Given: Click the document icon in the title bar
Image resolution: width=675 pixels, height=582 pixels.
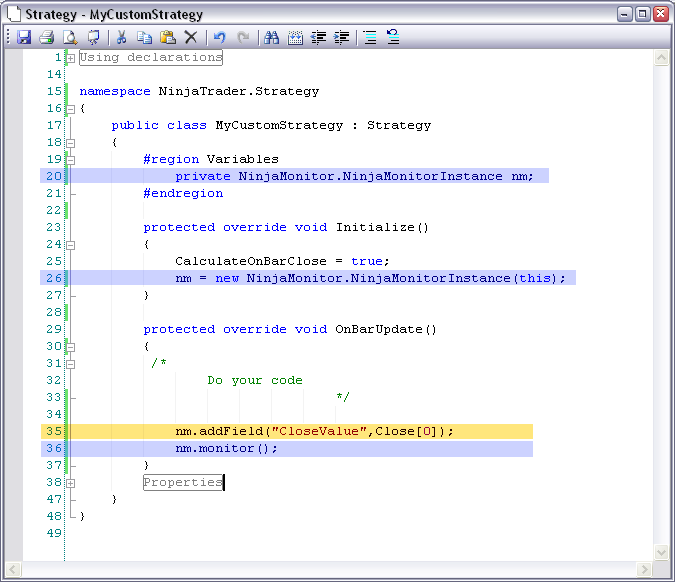Looking at the screenshot, I should tap(14, 14).
